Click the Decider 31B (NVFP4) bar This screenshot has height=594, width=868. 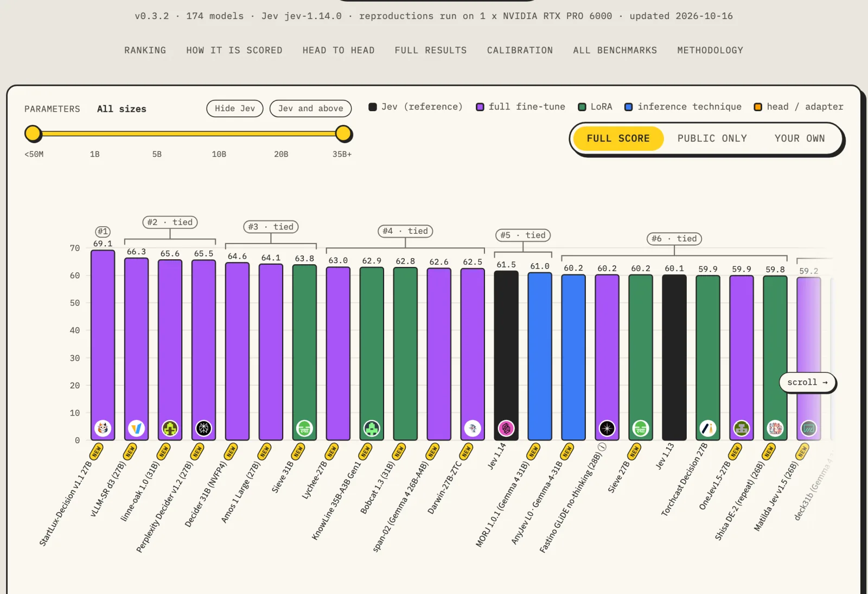237,352
